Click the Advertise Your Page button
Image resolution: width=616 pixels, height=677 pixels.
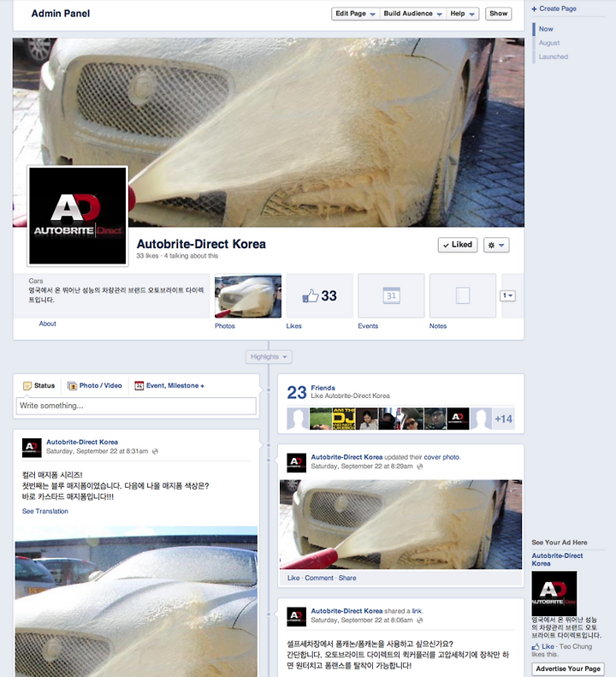[568, 668]
